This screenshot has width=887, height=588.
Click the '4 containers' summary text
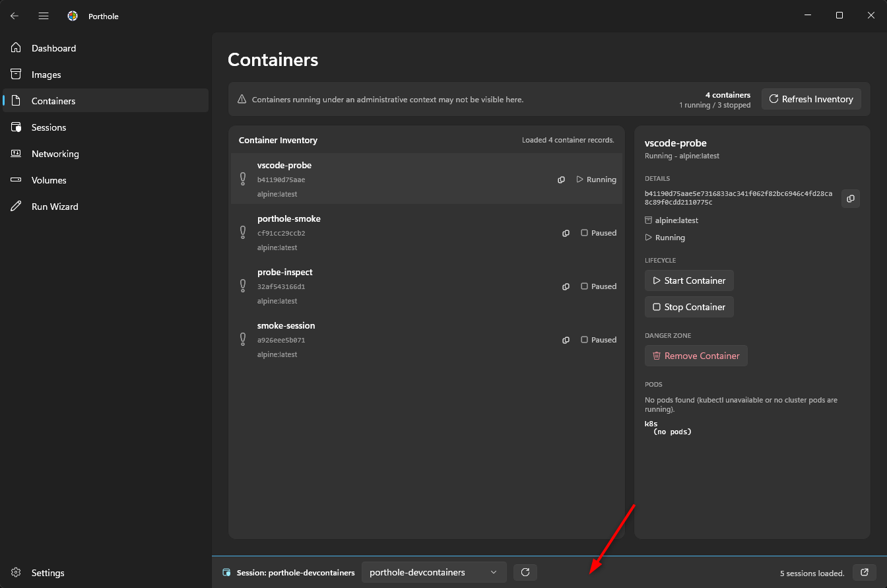(728, 95)
